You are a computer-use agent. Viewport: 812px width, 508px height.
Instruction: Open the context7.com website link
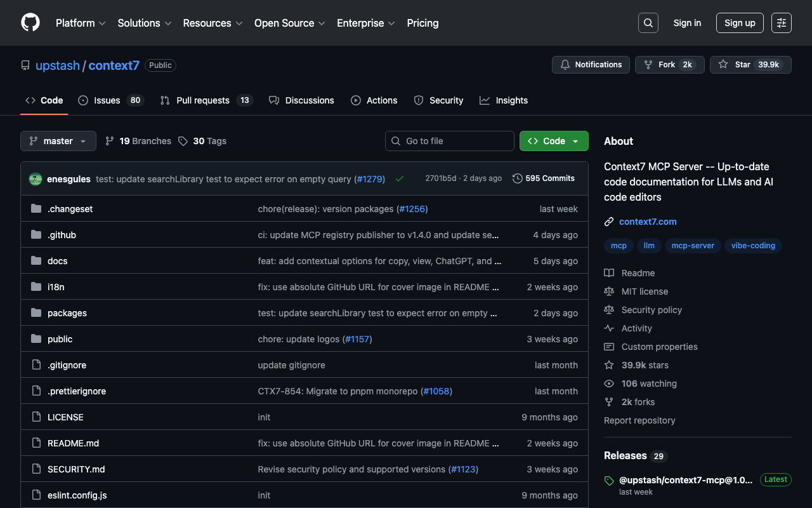coord(648,222)
